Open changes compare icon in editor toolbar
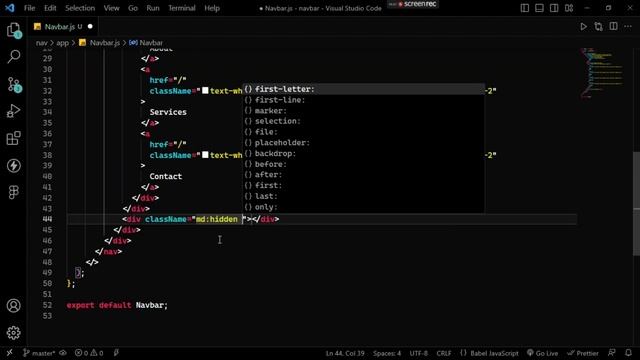This screenshot has height=360, width=640. pyautogui.click(x=598, y=27)
